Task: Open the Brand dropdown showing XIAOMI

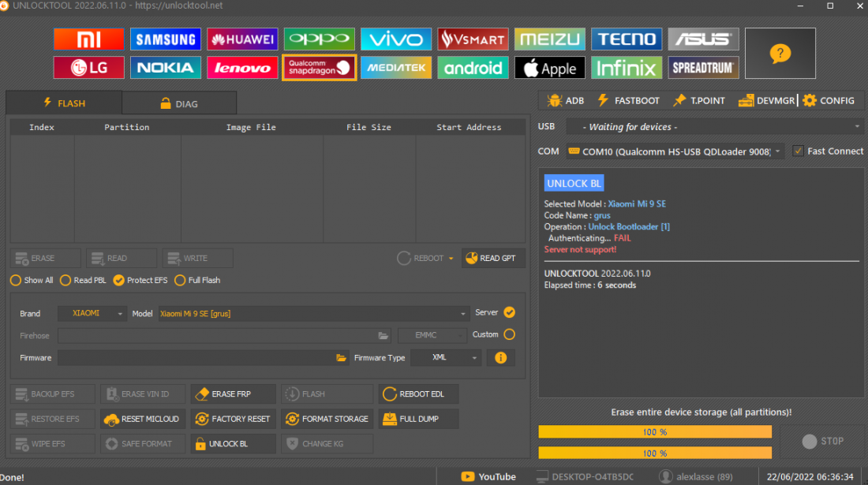Action: tap(92, 314)
